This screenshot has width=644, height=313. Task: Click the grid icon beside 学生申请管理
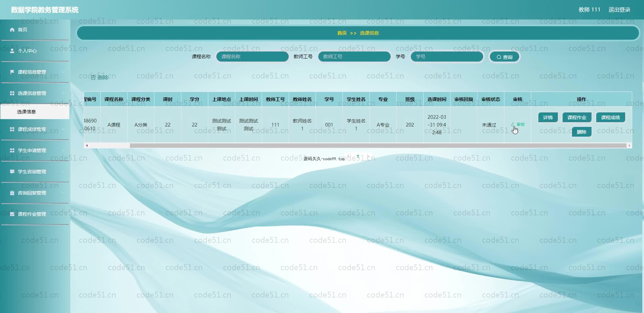[12, 150]
